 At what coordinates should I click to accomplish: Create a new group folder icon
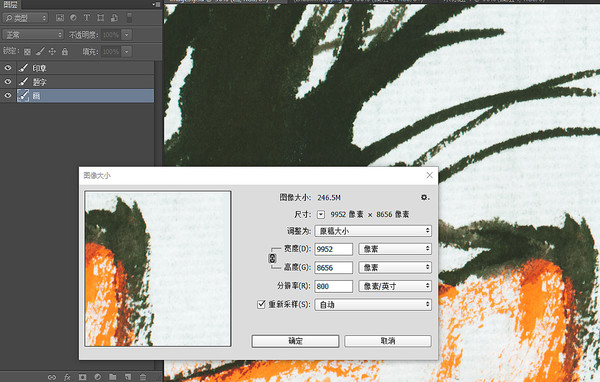[112, 377]
